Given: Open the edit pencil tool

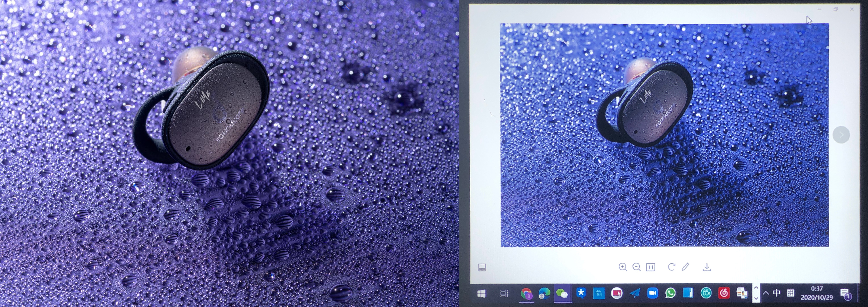Looking at the screenshot, I should coord(685,267).
